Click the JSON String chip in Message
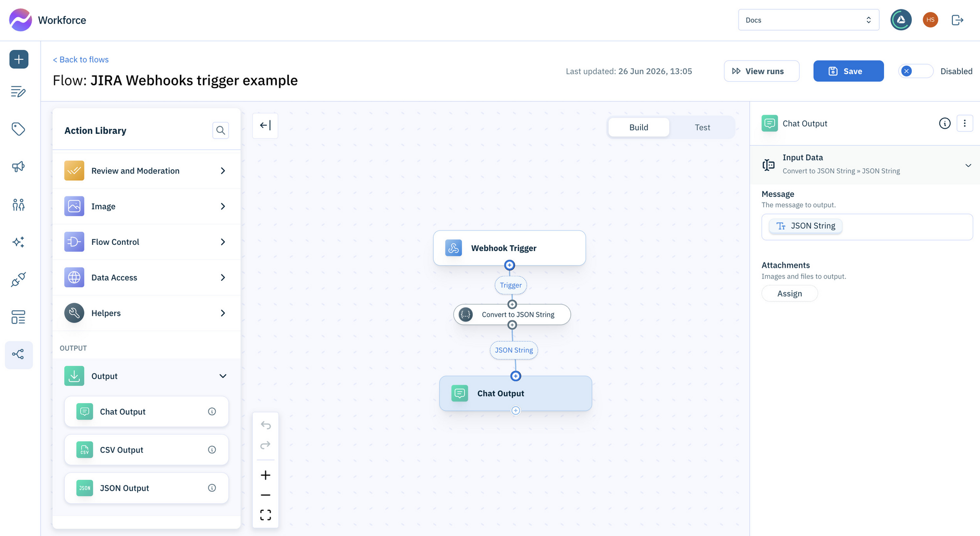Image resolution: width=980 pixels, height=536 pixels. pos(806,226)
